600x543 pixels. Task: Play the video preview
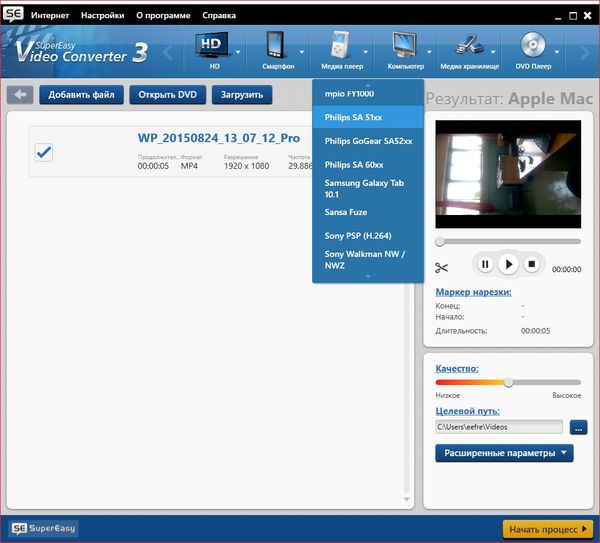[509, 265]
